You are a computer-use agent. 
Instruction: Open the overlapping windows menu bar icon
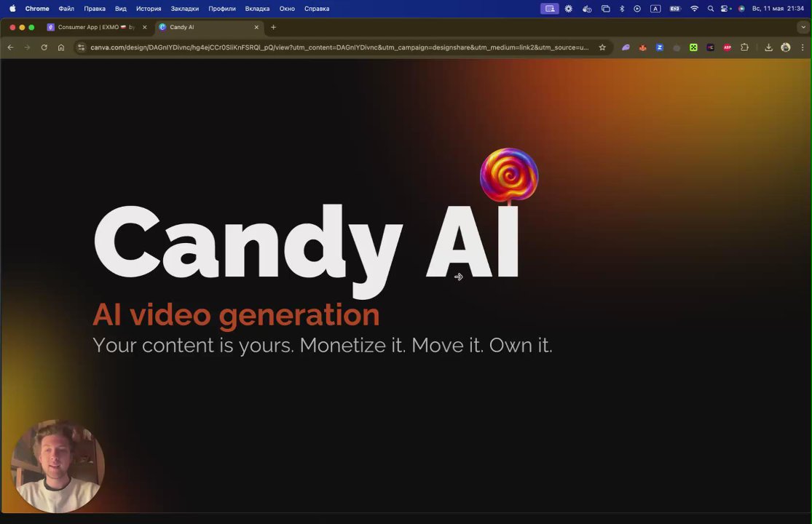(605, 8)
